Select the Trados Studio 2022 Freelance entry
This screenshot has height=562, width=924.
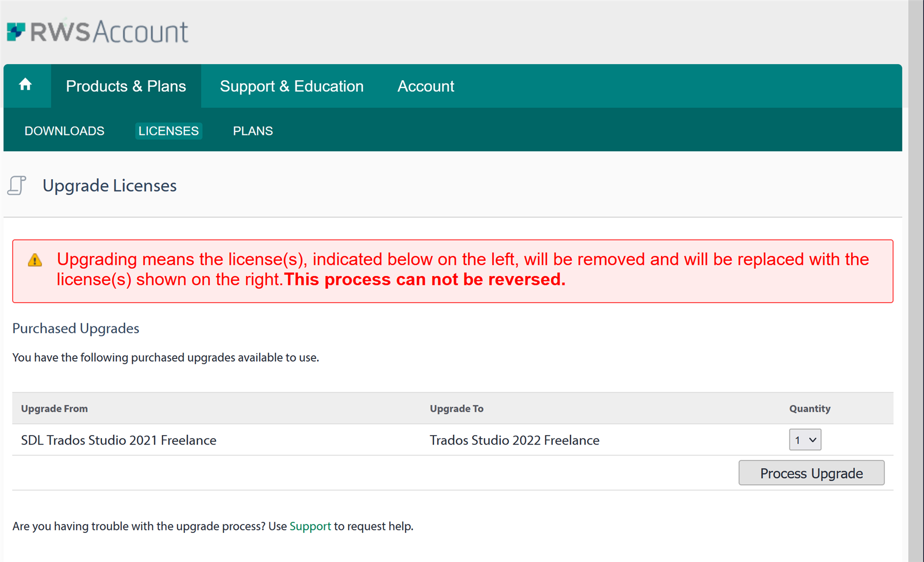(x=514, y=440)
